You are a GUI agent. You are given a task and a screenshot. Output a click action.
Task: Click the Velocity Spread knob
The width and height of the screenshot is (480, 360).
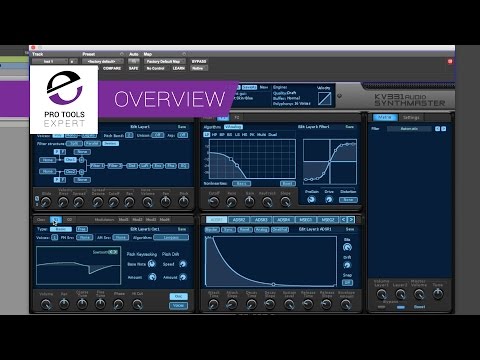[79, 202]
